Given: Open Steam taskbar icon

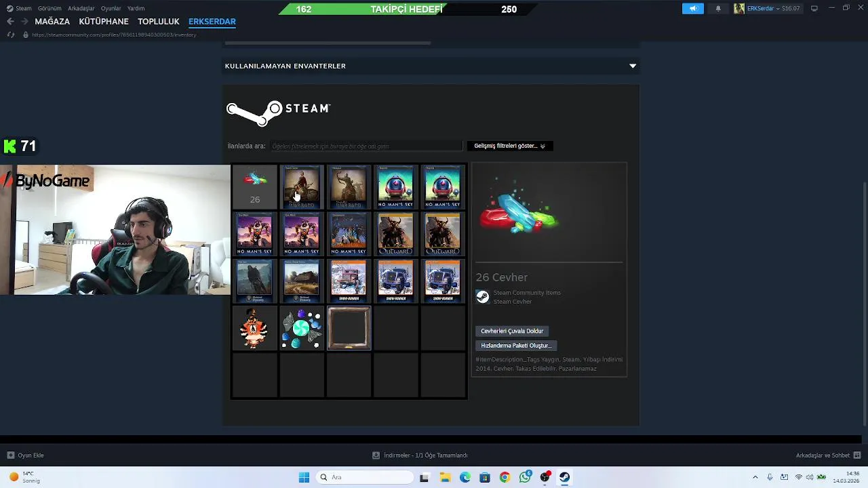Looking at the screenshot, I should (564, 477).
